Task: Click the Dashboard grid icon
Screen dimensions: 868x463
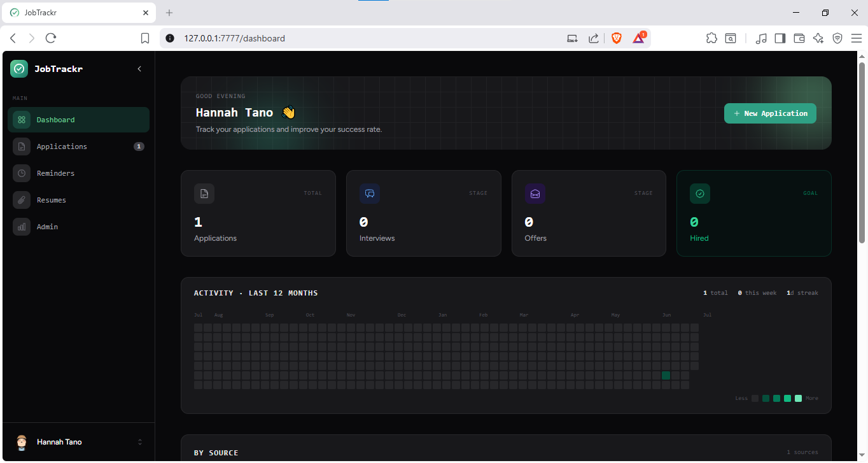Action: coord(22,120)
